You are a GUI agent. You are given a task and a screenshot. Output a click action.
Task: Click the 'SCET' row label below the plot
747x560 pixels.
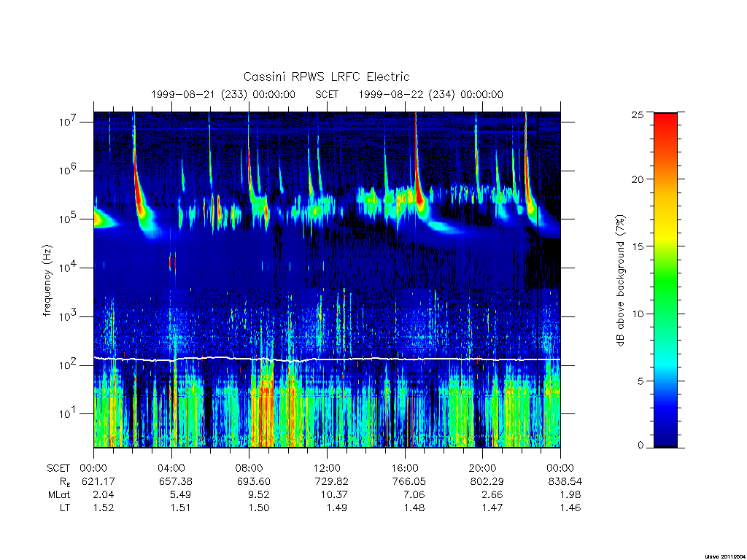tap(58, 468)
